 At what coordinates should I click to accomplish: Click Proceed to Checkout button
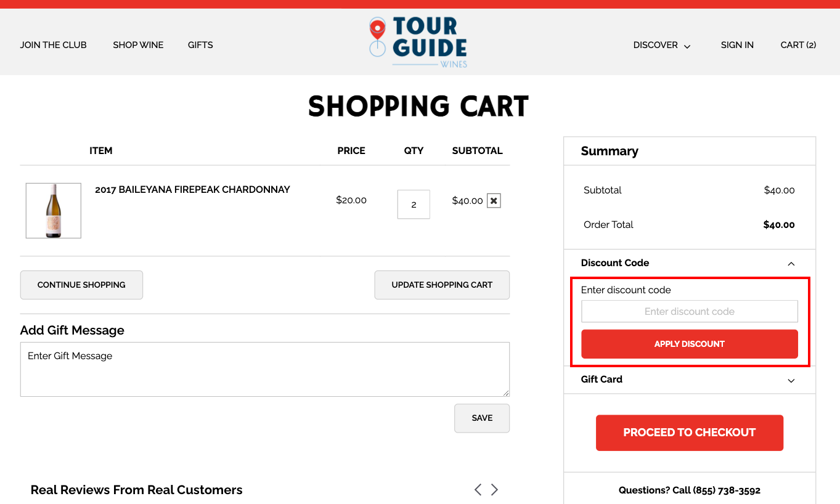point(690,433)
